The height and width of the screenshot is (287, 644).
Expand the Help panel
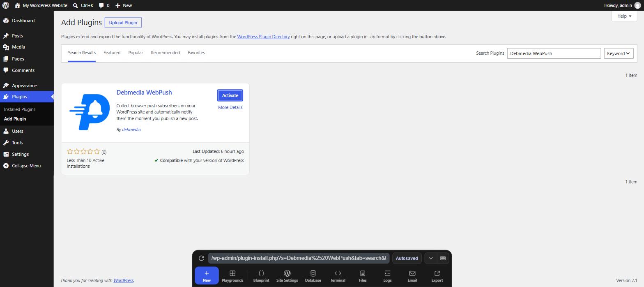(x=624, y=16)
